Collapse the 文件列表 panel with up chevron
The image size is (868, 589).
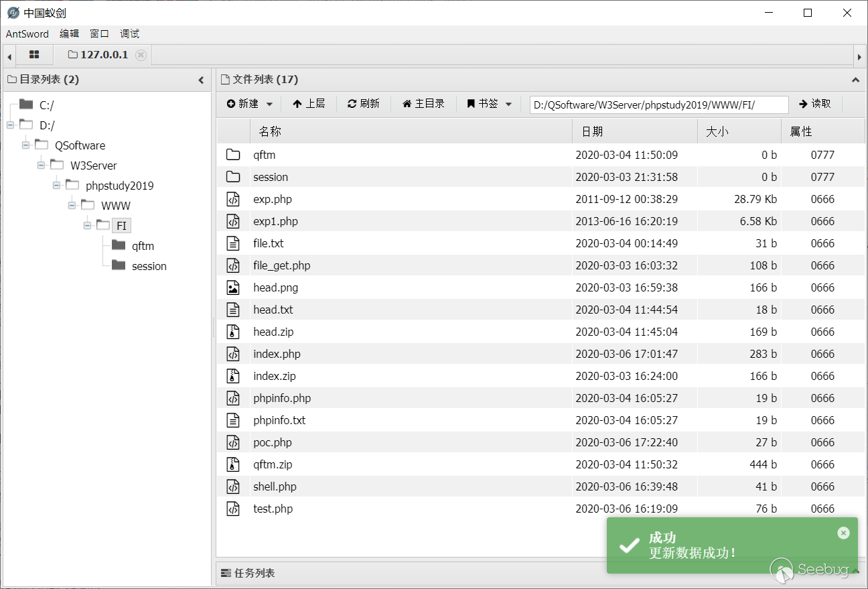[x=855, y=80]
